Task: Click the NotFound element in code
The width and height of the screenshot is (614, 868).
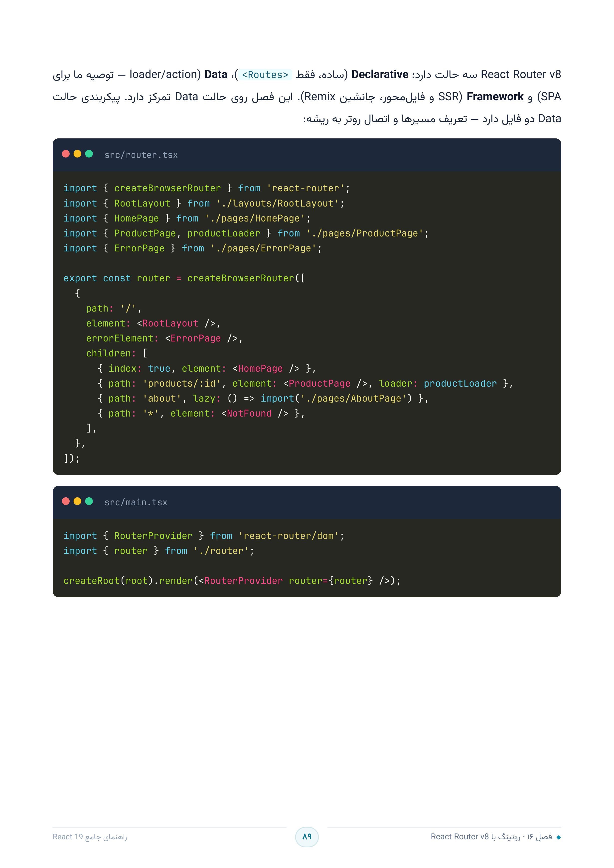Action: (x=249, y=413)
